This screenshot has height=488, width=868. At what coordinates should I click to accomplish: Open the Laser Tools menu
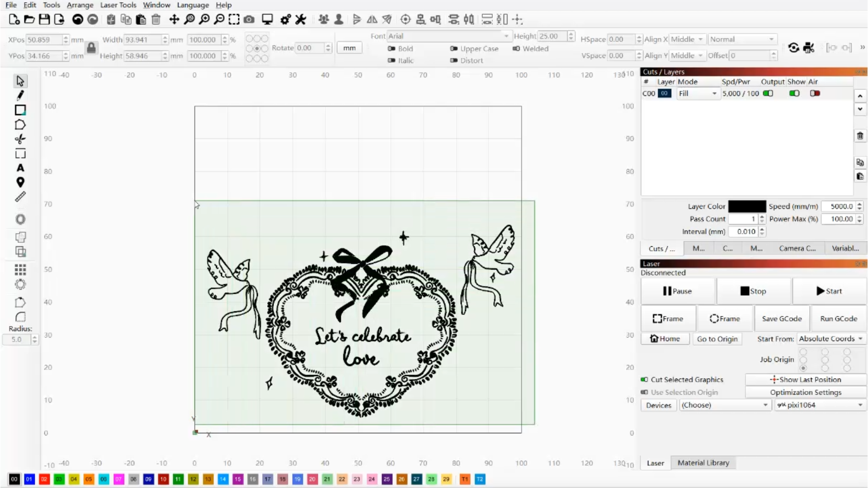coord(118,5)
